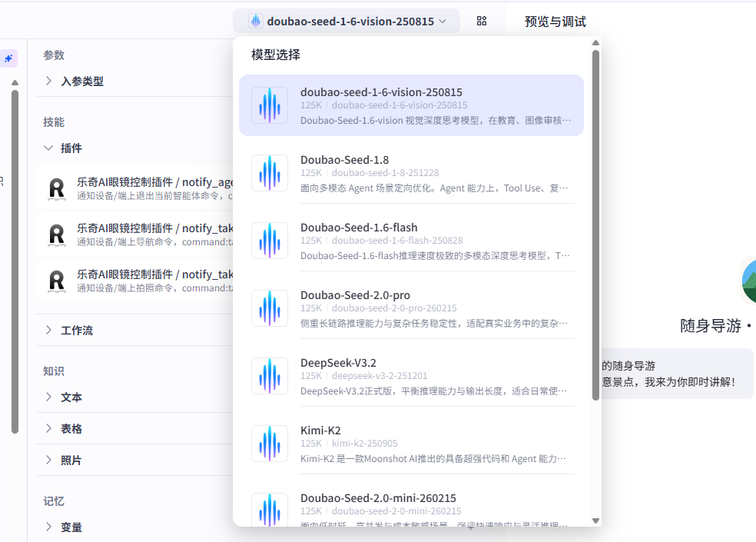
Task: Click the R icon of photo command plugin
Action: coord(56,281)
